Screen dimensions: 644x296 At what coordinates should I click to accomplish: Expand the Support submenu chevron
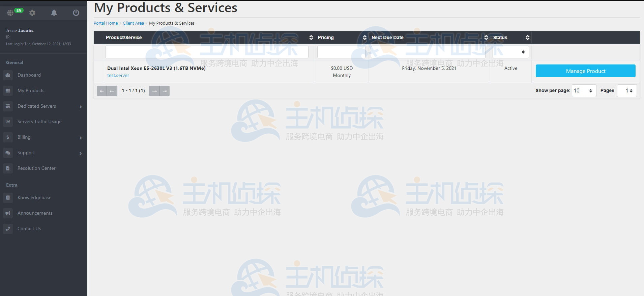tap(81, 153)
